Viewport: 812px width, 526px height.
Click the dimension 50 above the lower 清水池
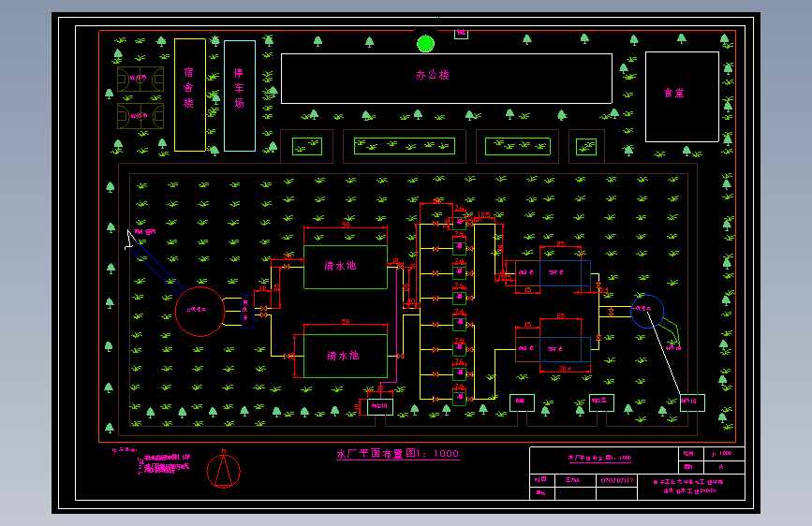tap(346, 322)
